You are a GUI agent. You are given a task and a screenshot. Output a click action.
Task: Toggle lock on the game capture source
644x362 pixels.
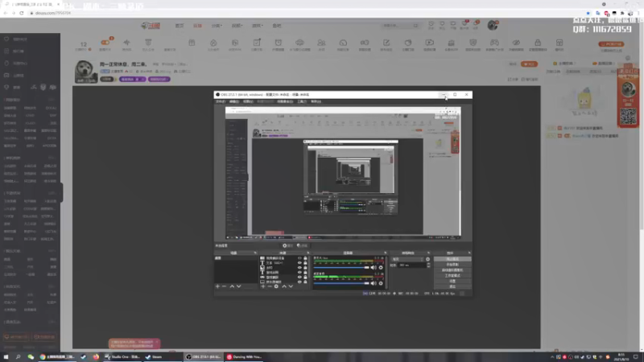tap(305, 277)
